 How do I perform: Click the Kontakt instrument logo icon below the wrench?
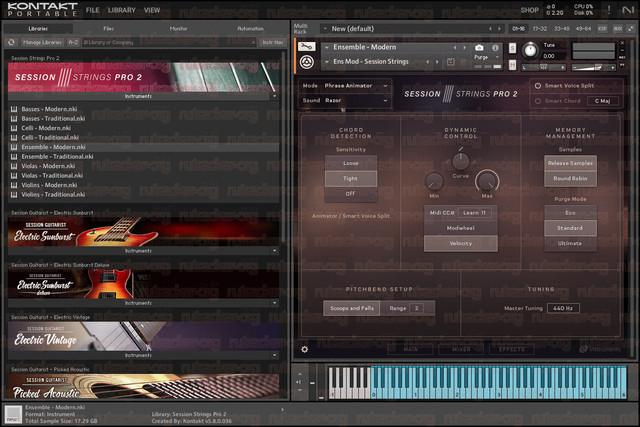(307, 62)
